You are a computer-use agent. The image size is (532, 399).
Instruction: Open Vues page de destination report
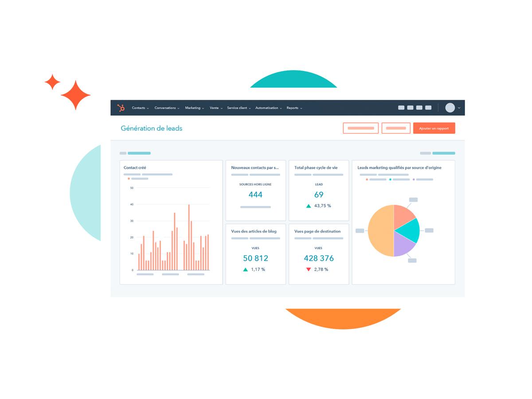(x=317, y=231)
